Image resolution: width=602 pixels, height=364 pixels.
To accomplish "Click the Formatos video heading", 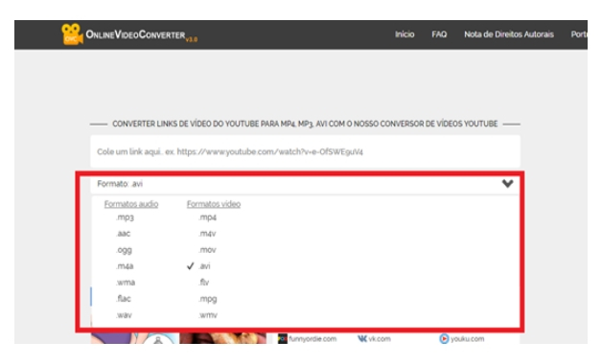I will [x=214, y=204].
